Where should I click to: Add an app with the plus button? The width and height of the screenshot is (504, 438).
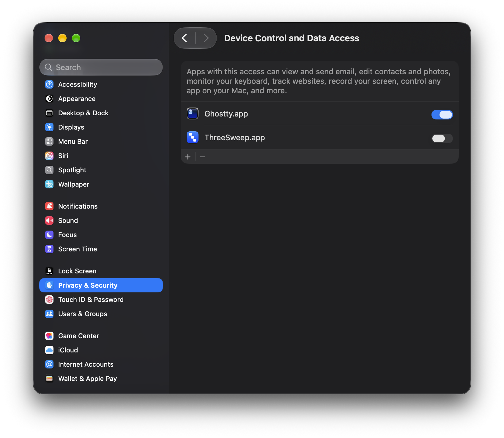click(x=188, y=157)
